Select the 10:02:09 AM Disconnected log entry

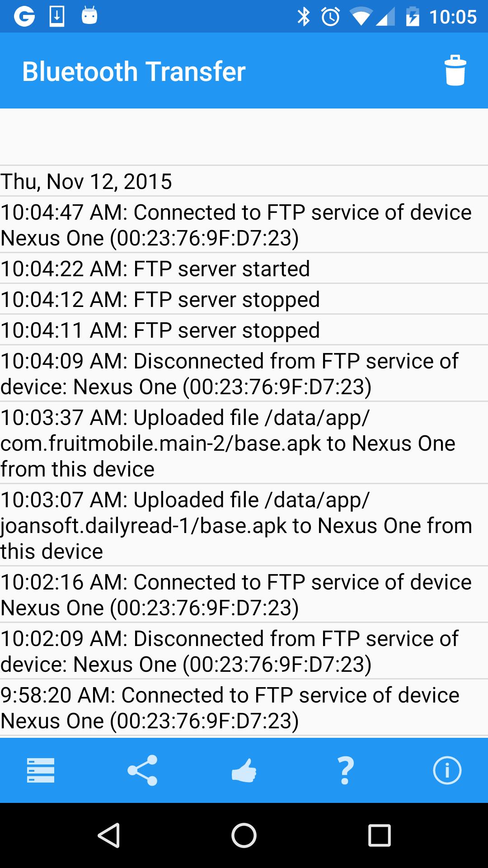point(244,651)
